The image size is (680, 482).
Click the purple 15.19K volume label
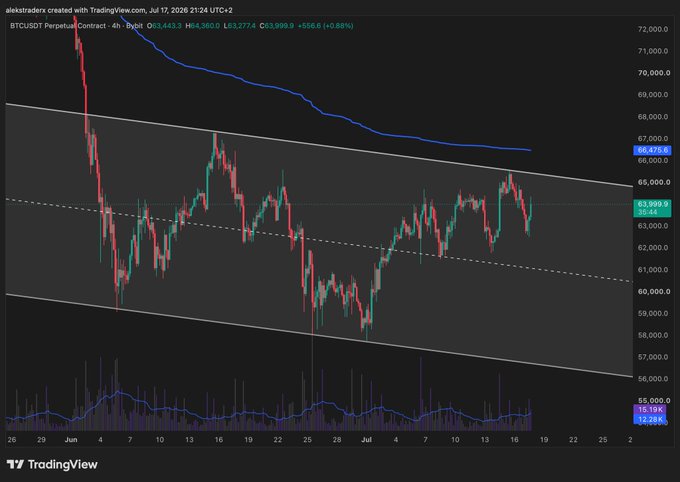click(x=650, y=410)
